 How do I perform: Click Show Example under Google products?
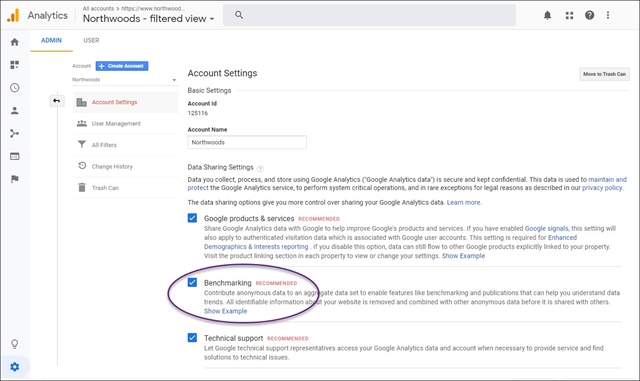click(x=463, y=256)
